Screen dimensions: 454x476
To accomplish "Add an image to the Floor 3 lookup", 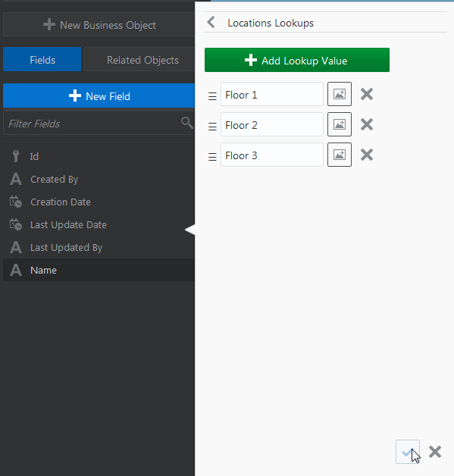I will [x=340, y=155].
